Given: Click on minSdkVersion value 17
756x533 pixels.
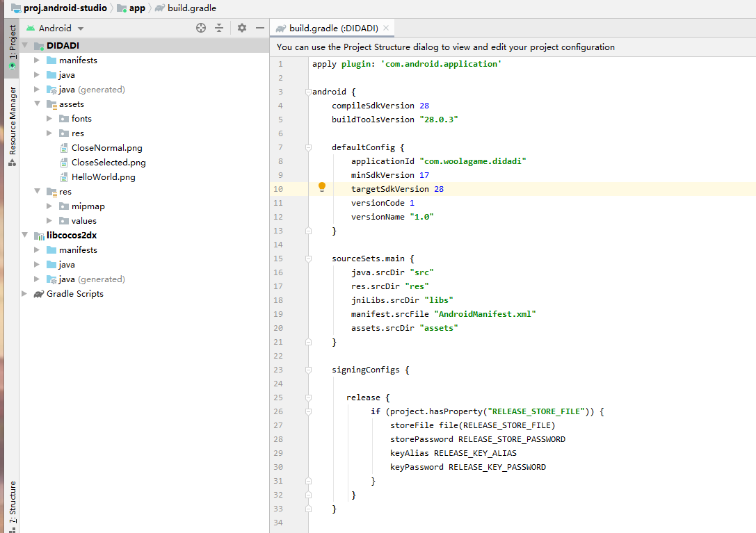Looking at the screenshot, I should pyautogui.click(x=424, y=175).
